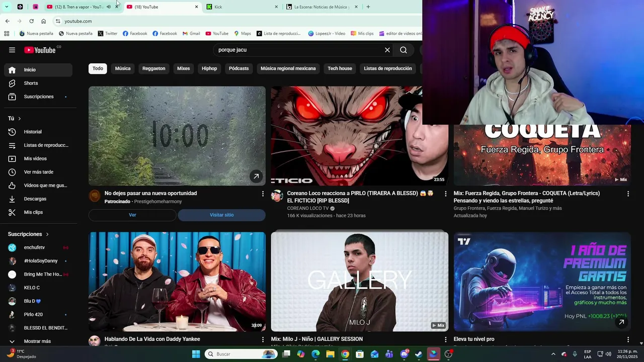Select the Música filter chip
This screenshot has width=644, height=362.
(123, 68)
